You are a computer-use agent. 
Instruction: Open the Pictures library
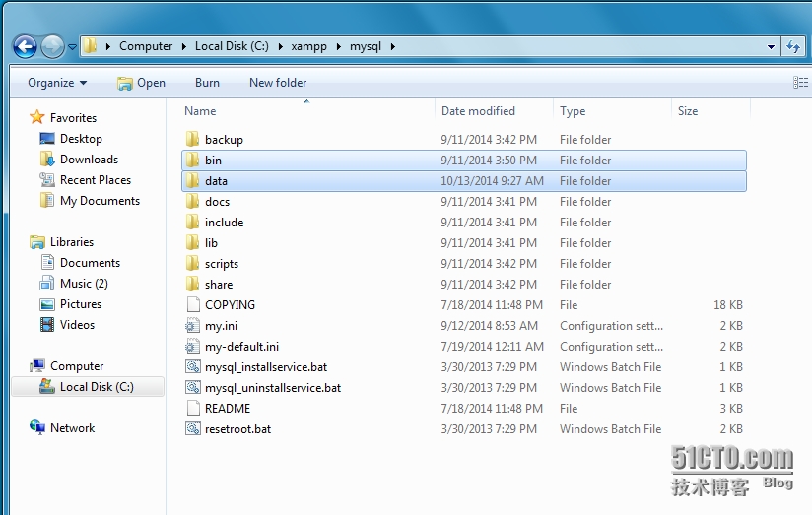70,304
